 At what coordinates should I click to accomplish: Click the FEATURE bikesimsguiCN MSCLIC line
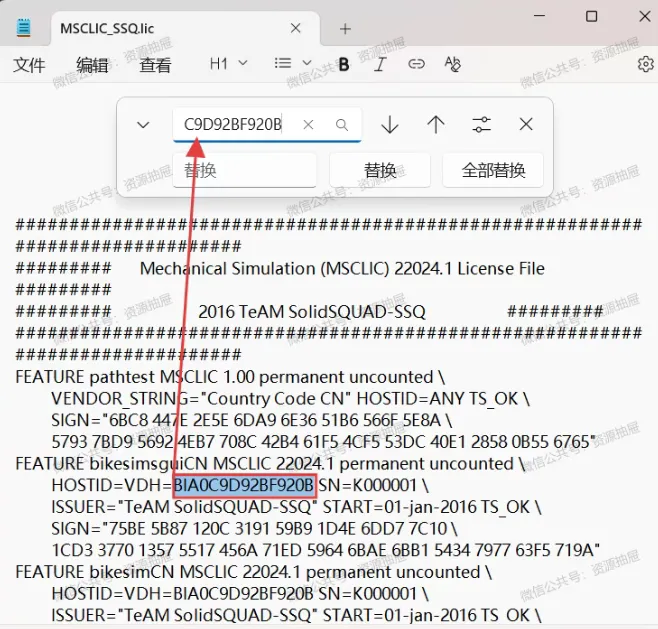(x=270, y=464)
